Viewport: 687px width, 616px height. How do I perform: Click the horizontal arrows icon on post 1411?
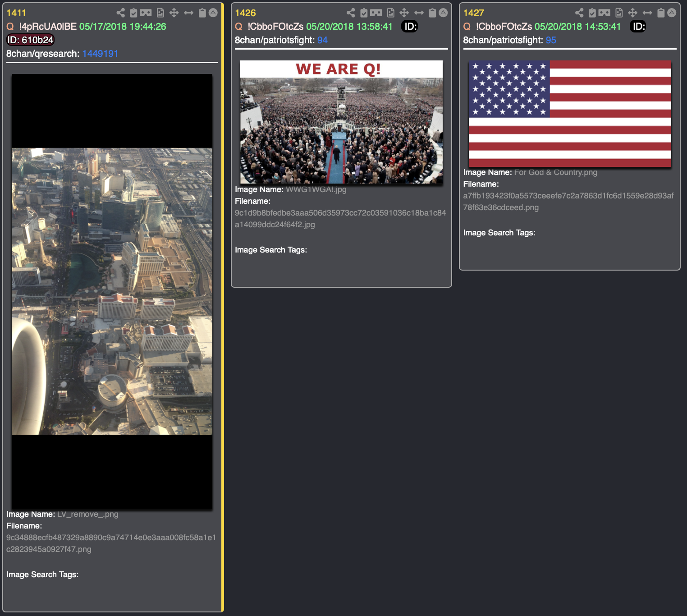[188, 13]
